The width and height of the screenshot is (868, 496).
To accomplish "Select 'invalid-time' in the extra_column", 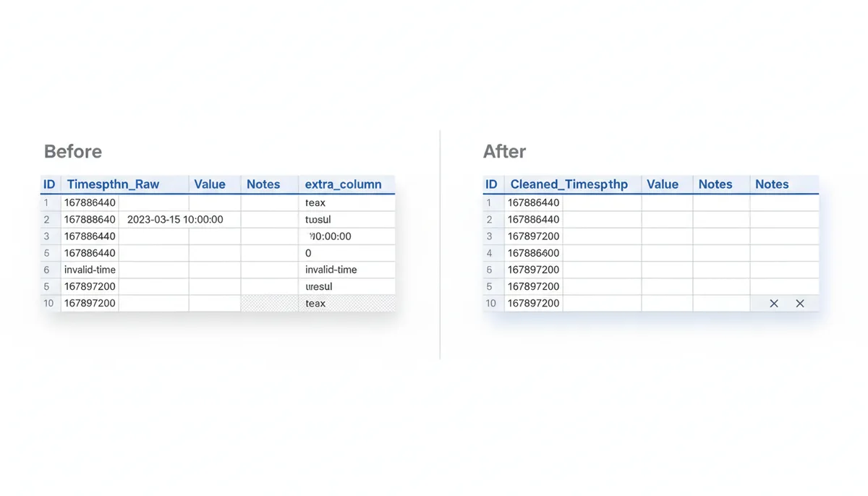I will (x=331, y=270).
